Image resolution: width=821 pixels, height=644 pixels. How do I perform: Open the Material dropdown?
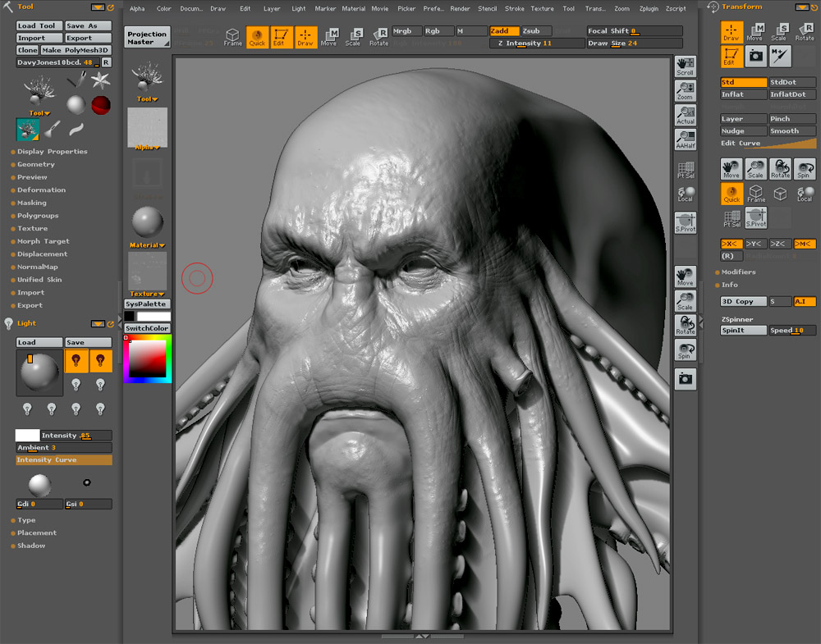(147, 245)
